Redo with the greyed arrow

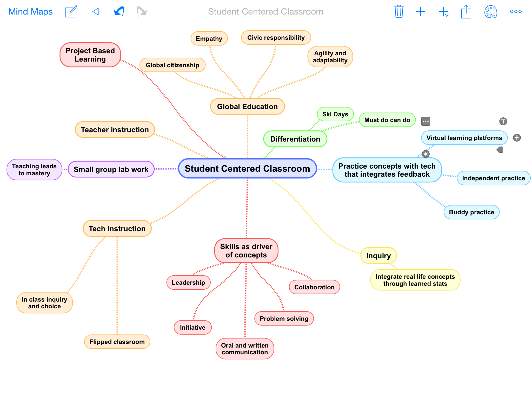point(142,11)
